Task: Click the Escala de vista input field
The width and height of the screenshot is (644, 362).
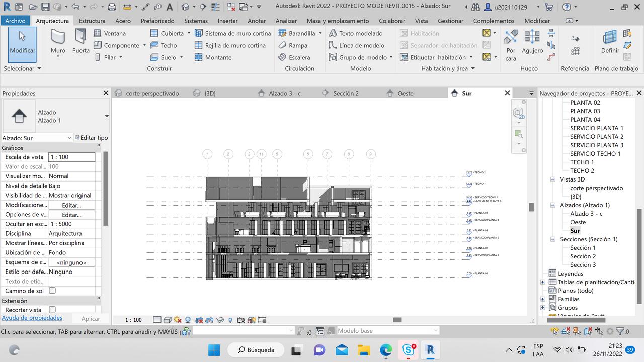Action: click(71, 157)
